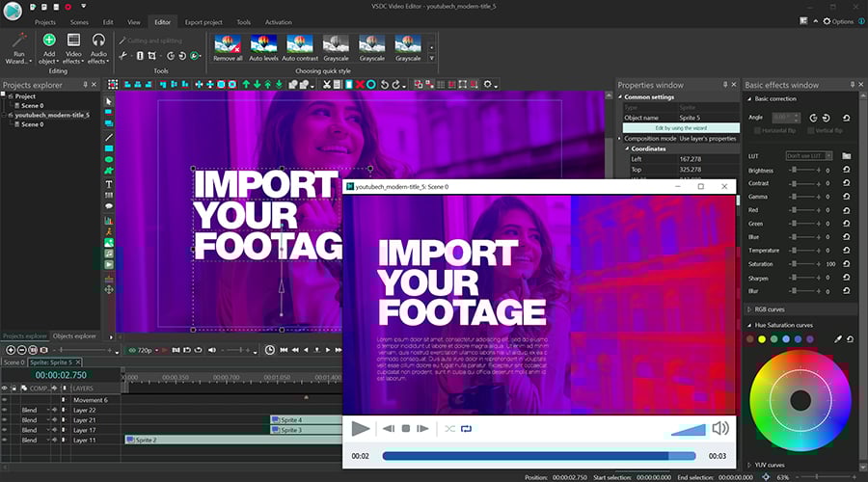Viewport: 868px width, 482px height.
Task: Open the Add object tool
Action: 49,40
